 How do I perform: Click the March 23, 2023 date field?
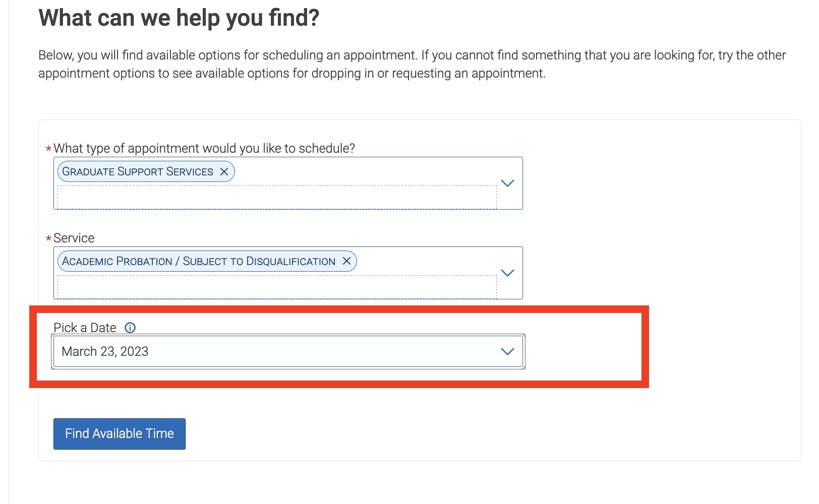288,351
